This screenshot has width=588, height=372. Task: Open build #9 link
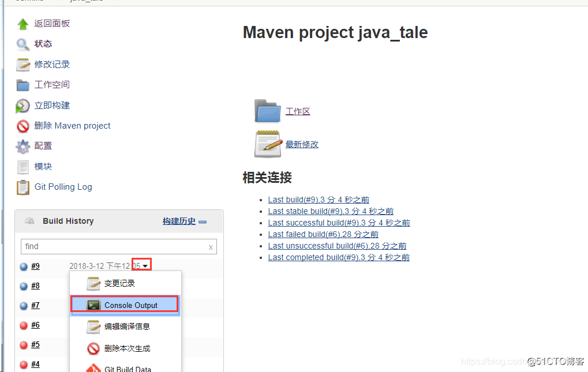pos(36,266)
